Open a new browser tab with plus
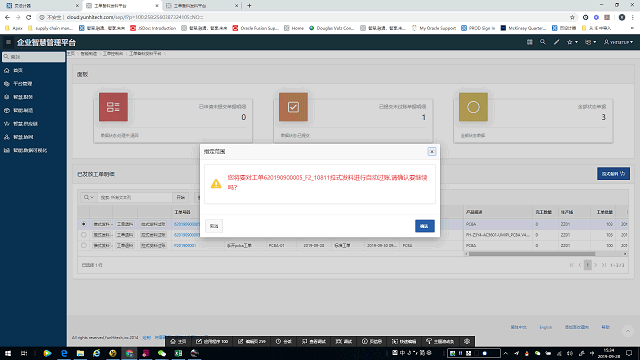Image resolution: width=640 pixels, height=360 pixels. coord(249,6)
